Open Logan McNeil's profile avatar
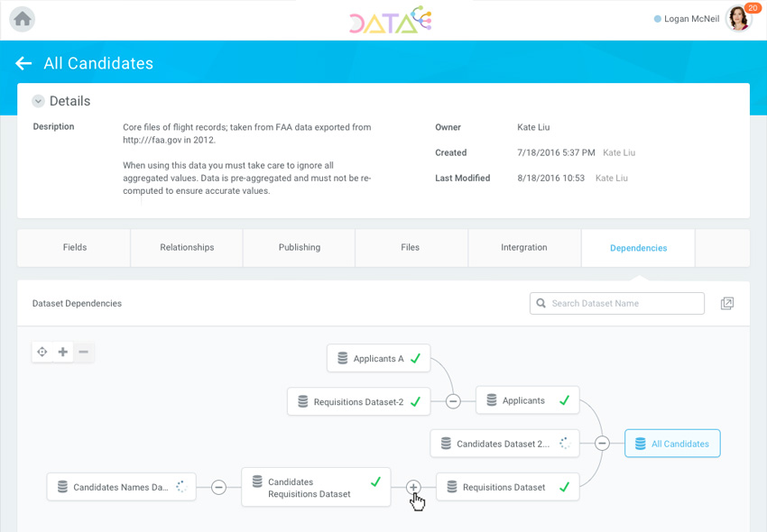This screenshot has height=532, width=767. 737,19
